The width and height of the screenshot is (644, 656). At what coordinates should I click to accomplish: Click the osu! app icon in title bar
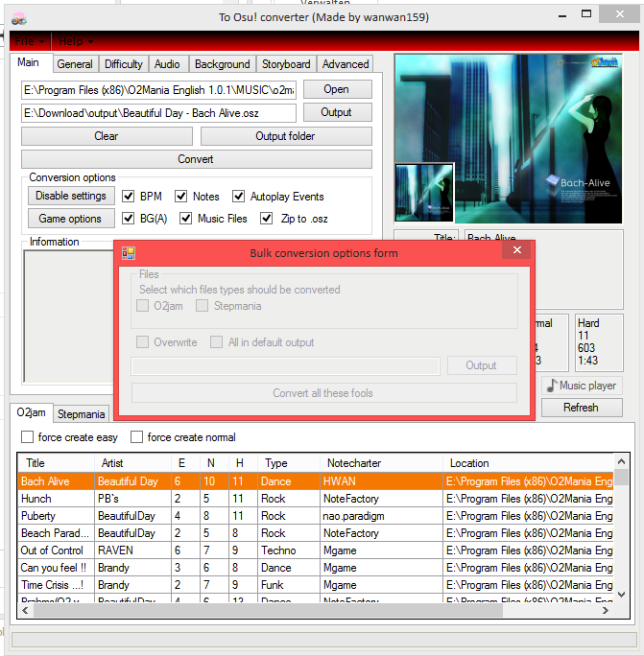click(x=18, y=18)
